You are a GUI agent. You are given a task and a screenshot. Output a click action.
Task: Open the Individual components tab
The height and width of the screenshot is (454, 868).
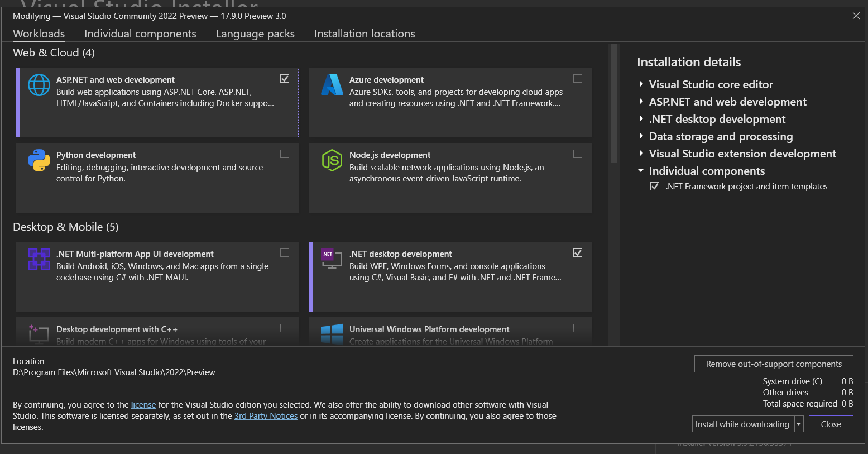click(140, 34)
